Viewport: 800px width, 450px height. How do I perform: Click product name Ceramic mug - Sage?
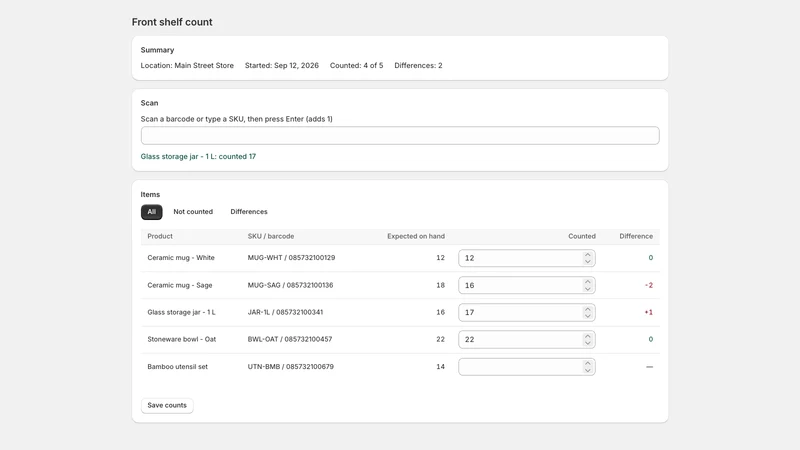click(180, 285)
